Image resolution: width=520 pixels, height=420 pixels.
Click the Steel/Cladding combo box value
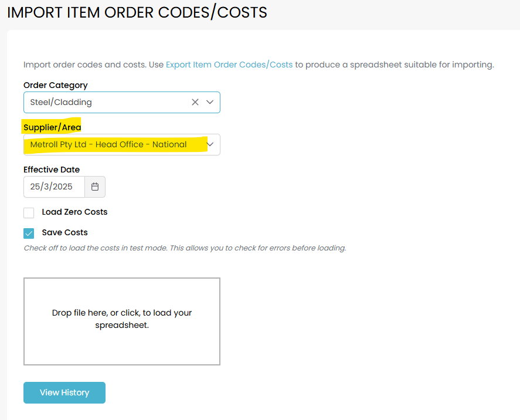[x=62, y=102]
